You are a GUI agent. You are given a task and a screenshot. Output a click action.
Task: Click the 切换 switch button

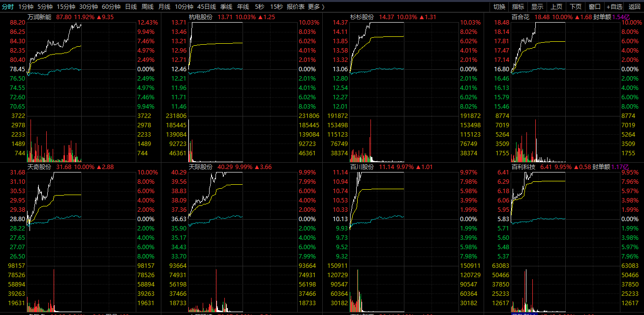pos(499,7)
